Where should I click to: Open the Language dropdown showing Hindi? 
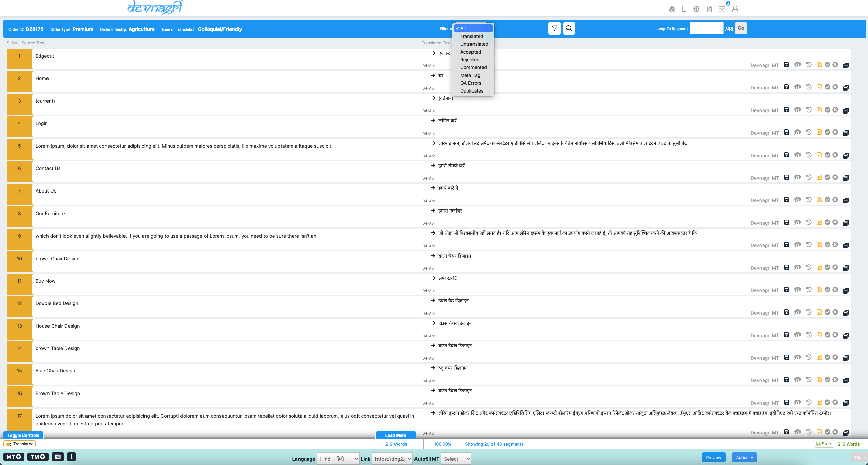tap(338, 459)
